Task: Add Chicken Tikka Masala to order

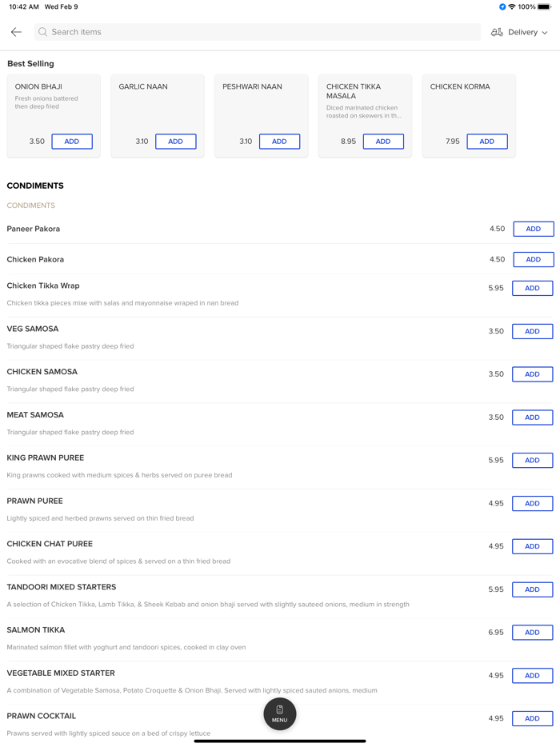Action: (383, 142)
